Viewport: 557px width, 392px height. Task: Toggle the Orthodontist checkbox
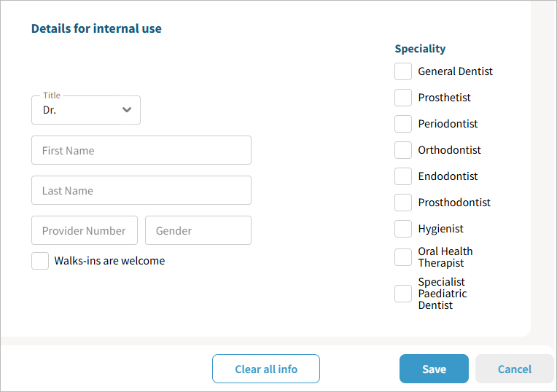(x=403, y=150)
